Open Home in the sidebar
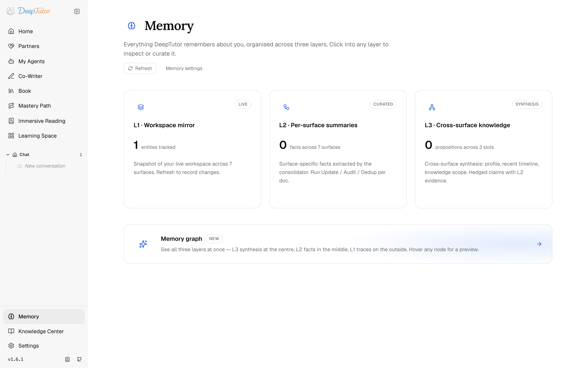This screenshot has width=588, height=368. pos(44,31)
